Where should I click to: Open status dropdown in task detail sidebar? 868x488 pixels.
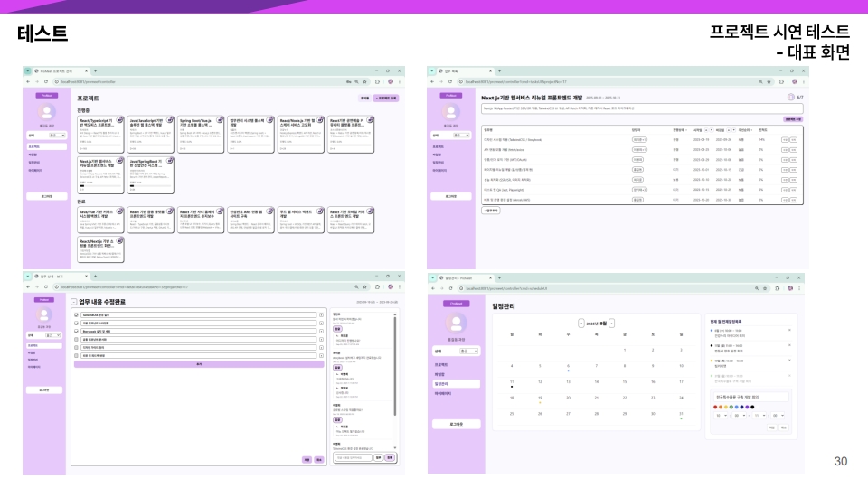[53, 335]
